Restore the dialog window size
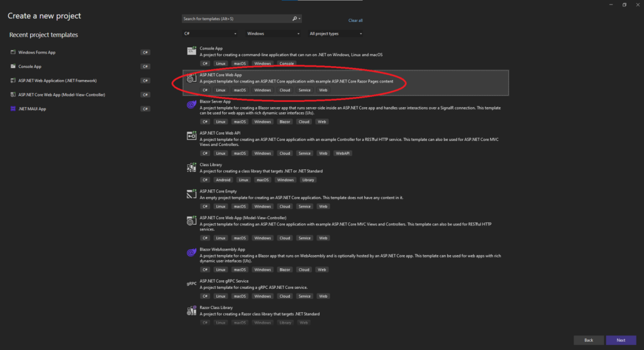 click(625, 5)
